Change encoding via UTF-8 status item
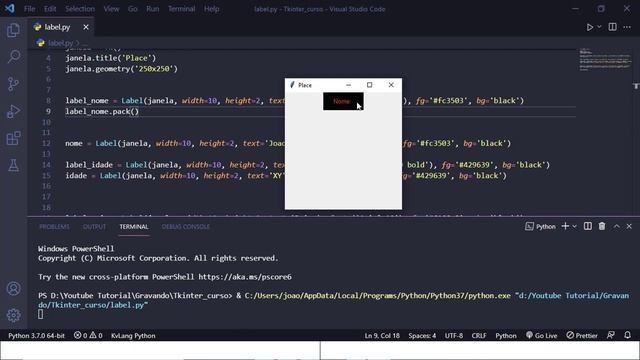 coord(453,336)
